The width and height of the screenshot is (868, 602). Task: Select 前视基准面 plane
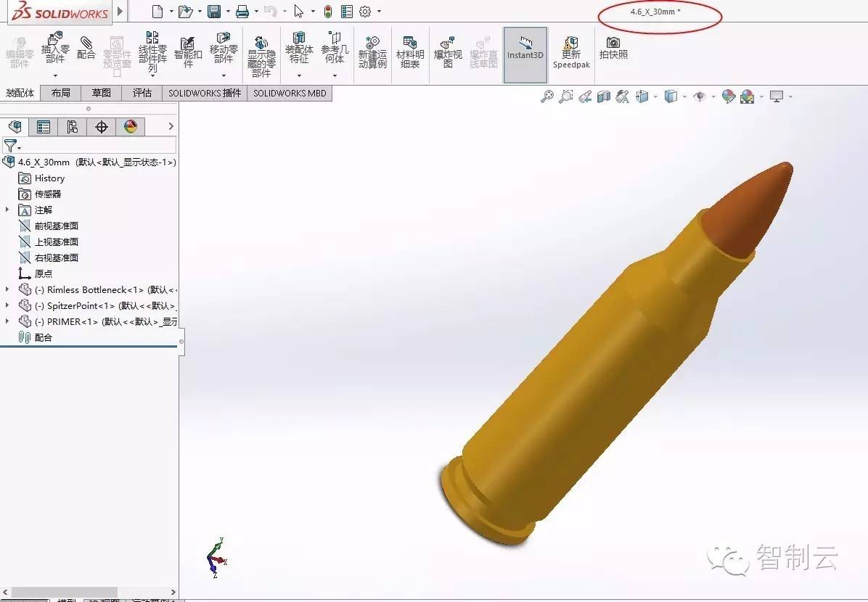click(x=48, y=226)
